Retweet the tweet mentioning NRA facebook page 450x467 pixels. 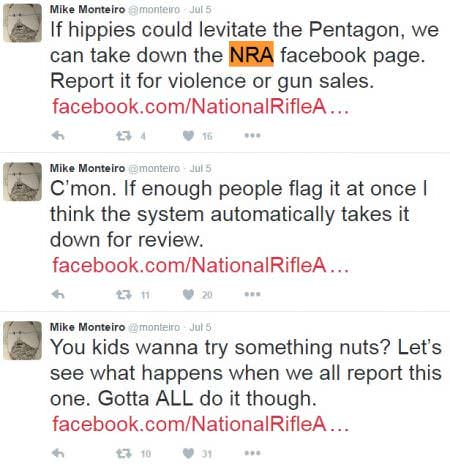(123, 136)
